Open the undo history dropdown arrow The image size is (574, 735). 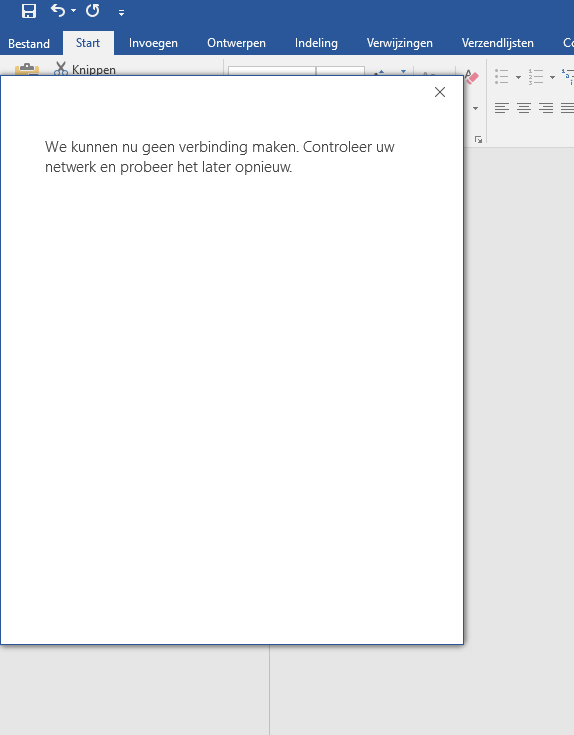74,10
